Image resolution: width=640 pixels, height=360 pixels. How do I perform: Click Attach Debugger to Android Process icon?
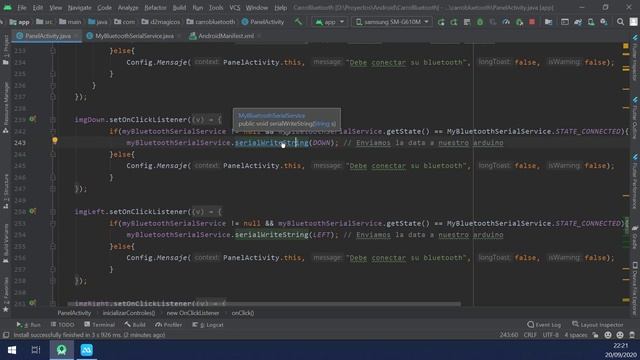[x=519, y=22]
